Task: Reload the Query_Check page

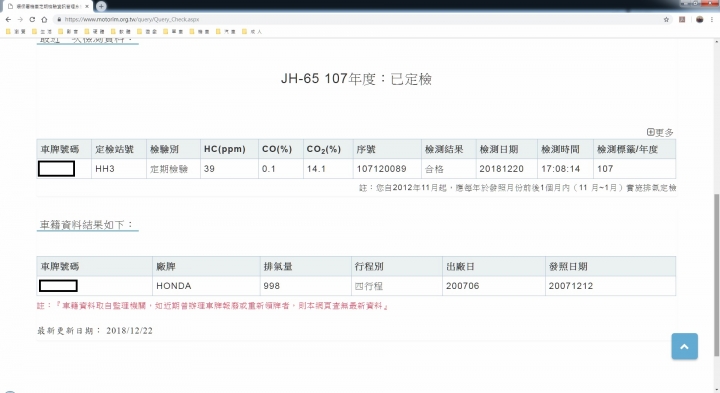Action: (32, 20)
